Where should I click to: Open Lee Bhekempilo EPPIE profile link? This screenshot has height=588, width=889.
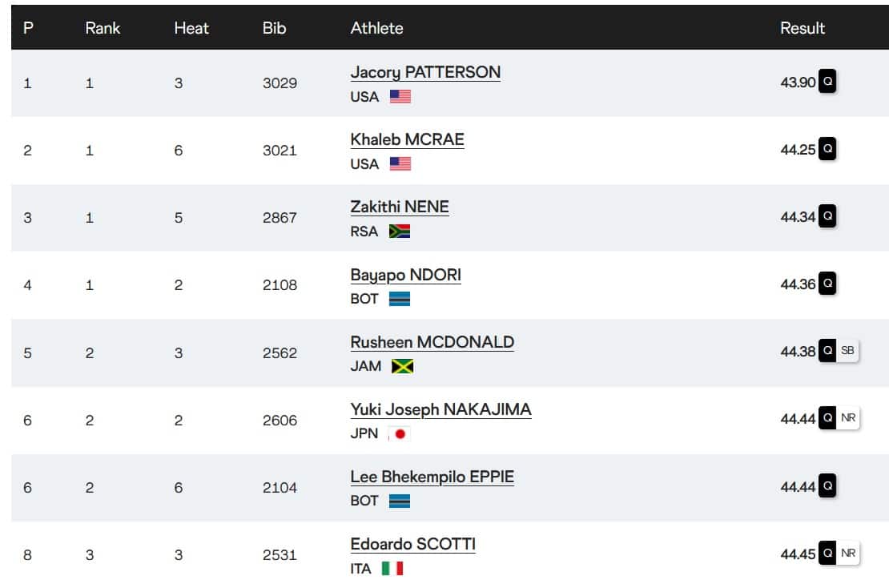click(432, 477)
